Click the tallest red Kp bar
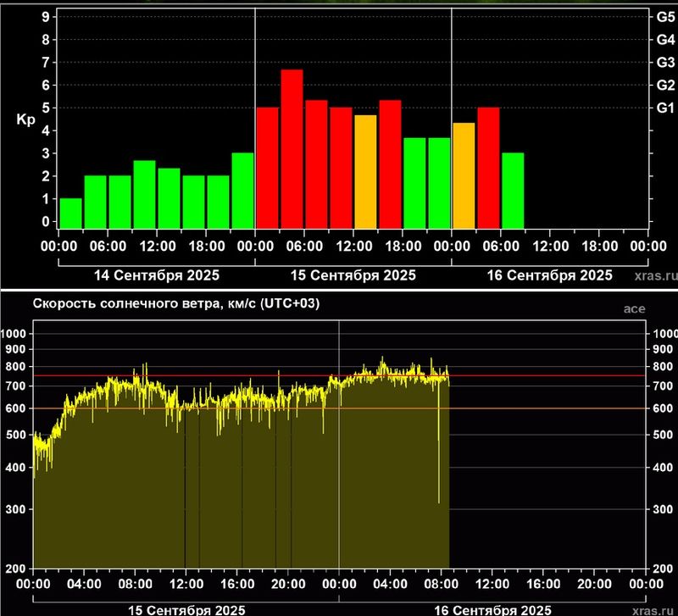The width and height of the screenshot is (678, 616). 292,148
